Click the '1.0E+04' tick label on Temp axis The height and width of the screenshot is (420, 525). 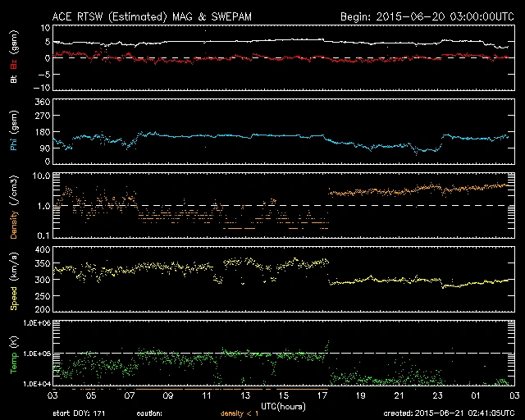click(37, 384)
